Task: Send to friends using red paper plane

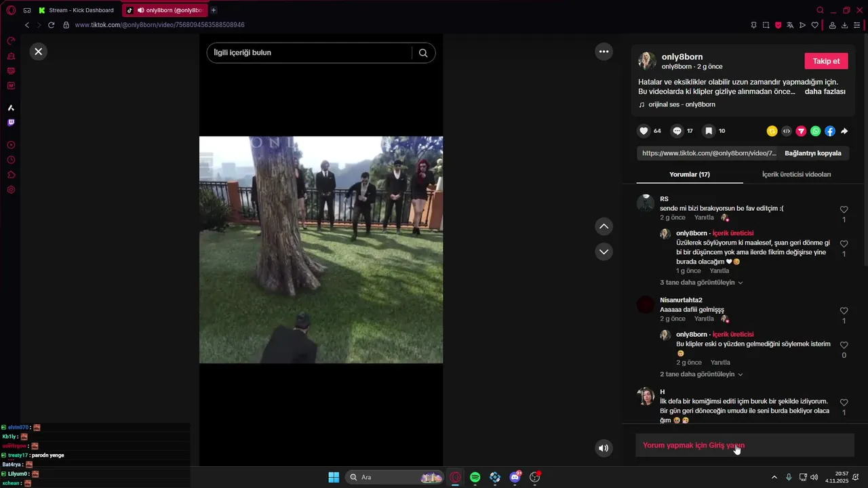Action: coord(801,131)
